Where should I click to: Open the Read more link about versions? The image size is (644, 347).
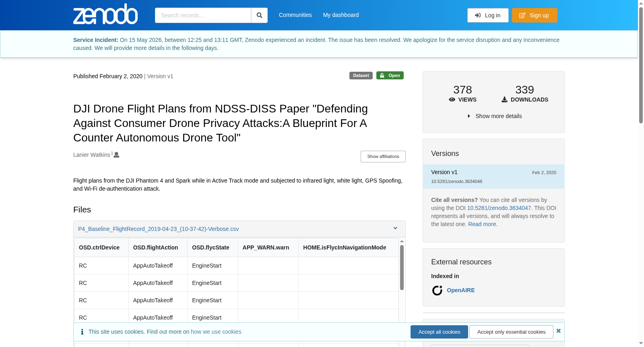482,224
